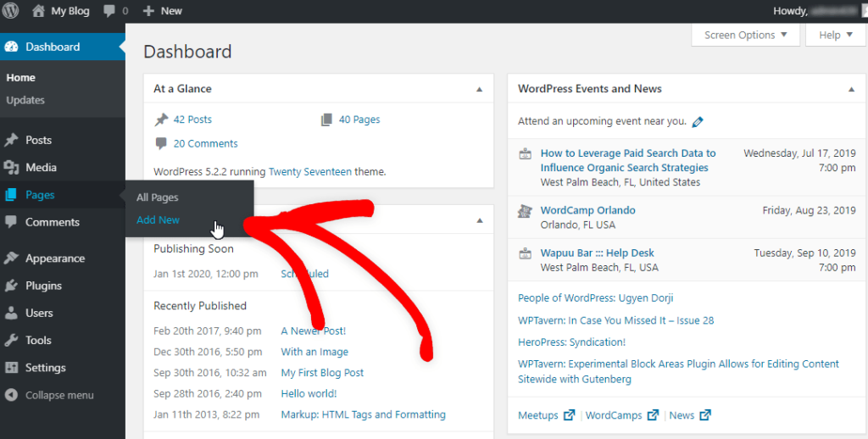Open the Updates item under Dashboard
Image resolution: width=868 pixels, height=439 pixels.
tap(25, 100)
